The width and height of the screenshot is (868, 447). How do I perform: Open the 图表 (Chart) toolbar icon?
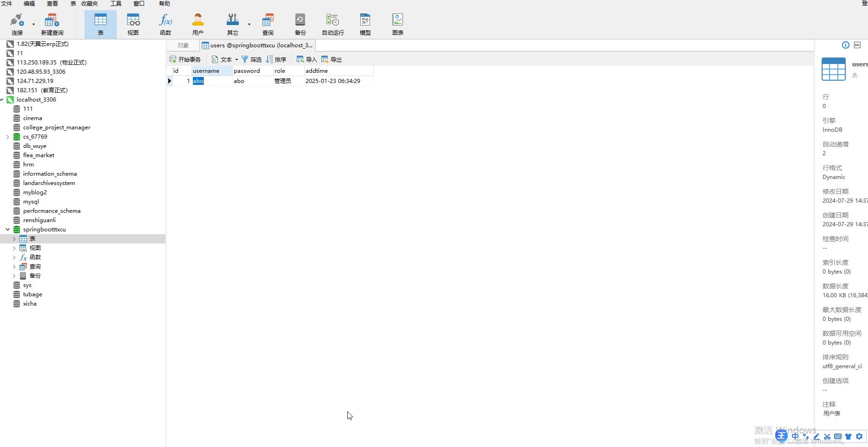click(398, 24)
